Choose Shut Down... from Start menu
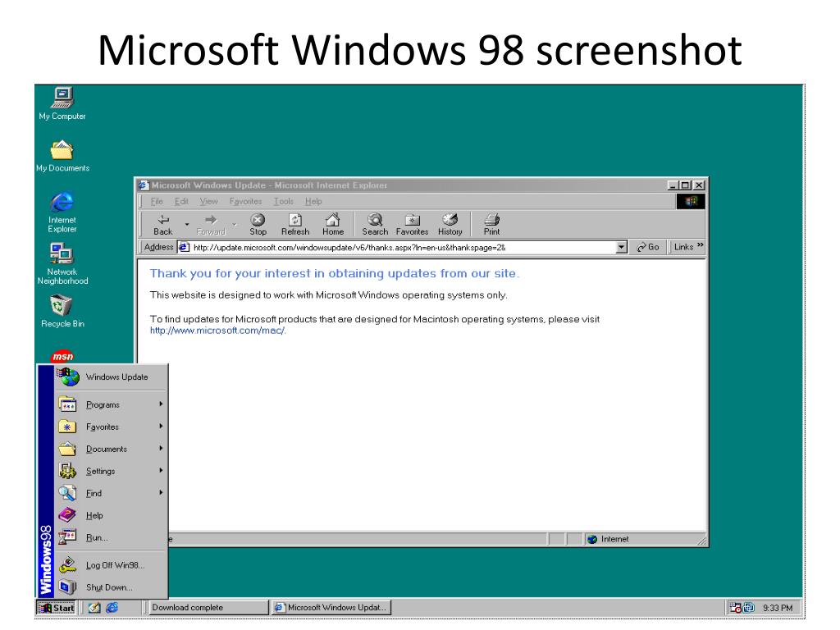The height and width of the screenshot is (630, 840). 111,587
